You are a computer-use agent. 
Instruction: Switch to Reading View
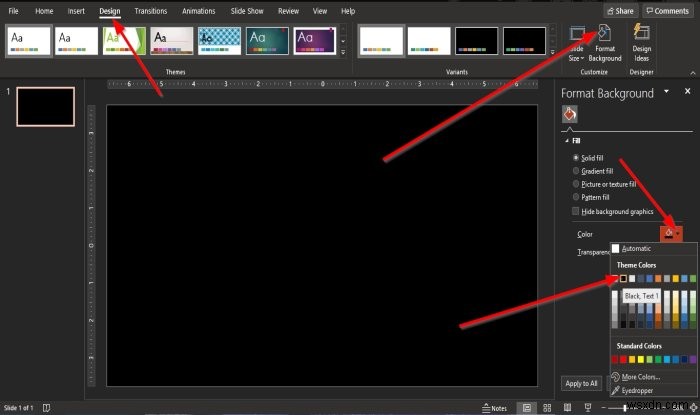pyautogui.click(x=567, y=408)
